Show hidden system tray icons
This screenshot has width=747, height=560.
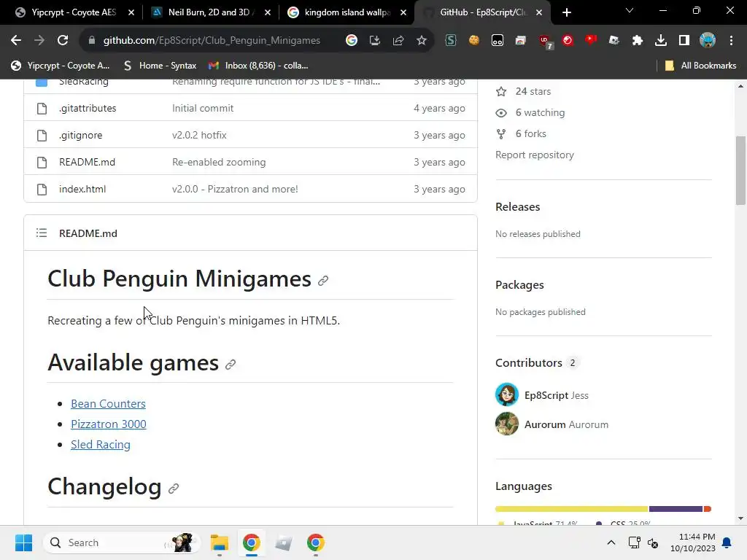[x=611, y=542]
